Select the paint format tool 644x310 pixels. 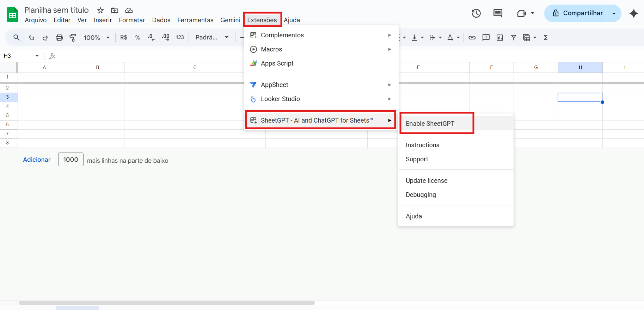pos(73,38)
